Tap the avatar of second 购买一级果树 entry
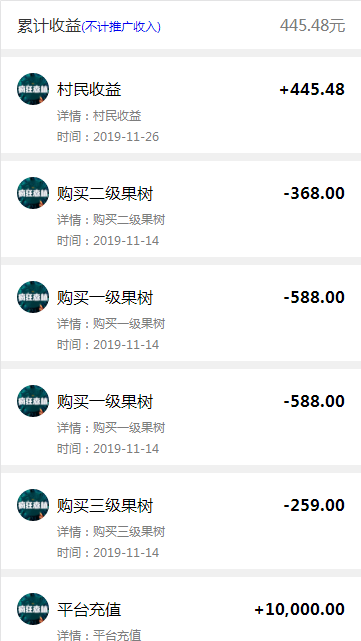Image resolution: width=361 pixels, height=641 pixels. click(x=33, y=401)
